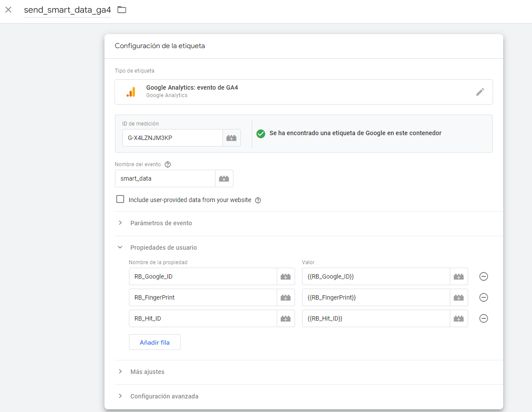Click the smart_data event name field
Screen dimensions: 532x412
[x=165, y=178]
